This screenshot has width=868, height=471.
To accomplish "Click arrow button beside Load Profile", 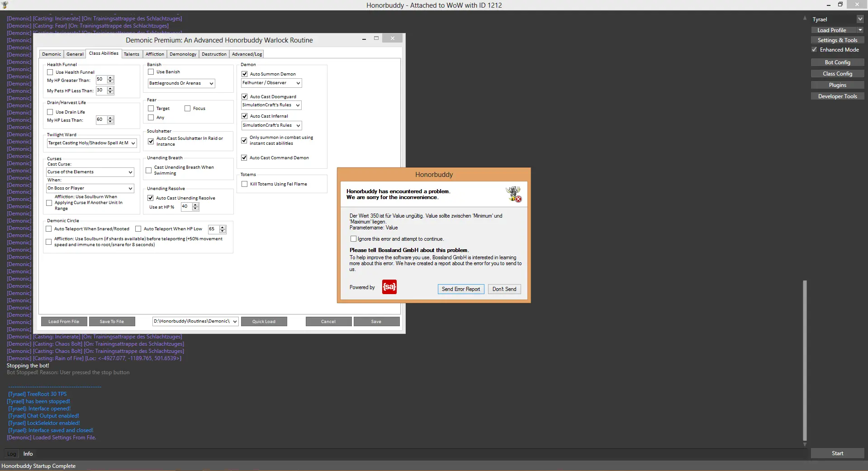I will coord(860,30).
